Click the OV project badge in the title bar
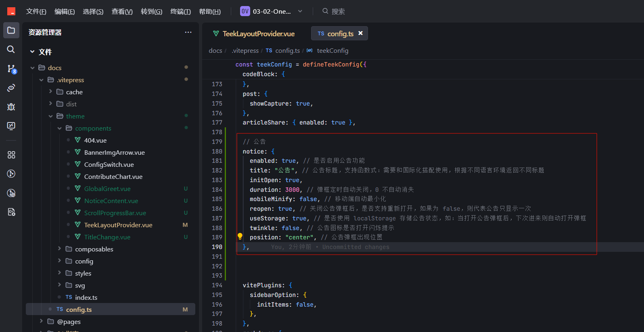 tap(245, 11)
